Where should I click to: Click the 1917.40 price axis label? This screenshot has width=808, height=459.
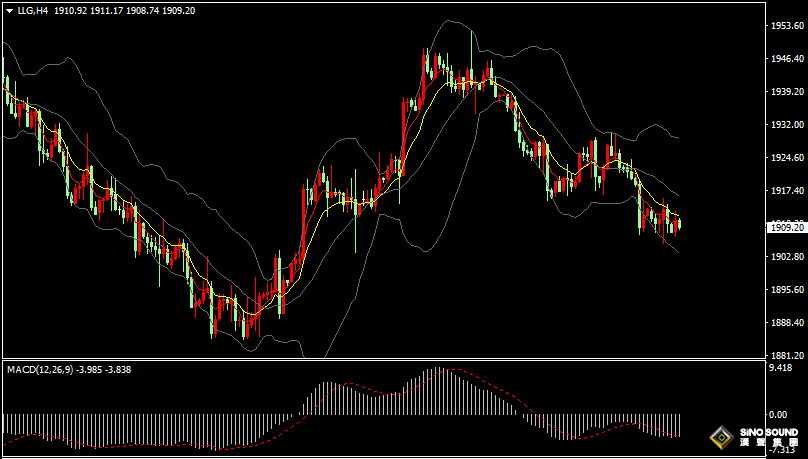pos(786,191)
